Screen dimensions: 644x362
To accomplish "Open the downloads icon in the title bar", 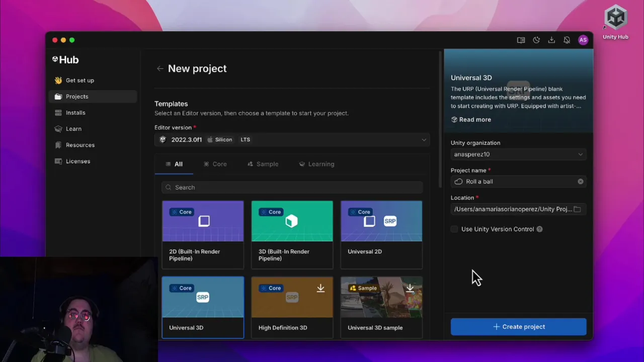I will [x=551, y=40].
